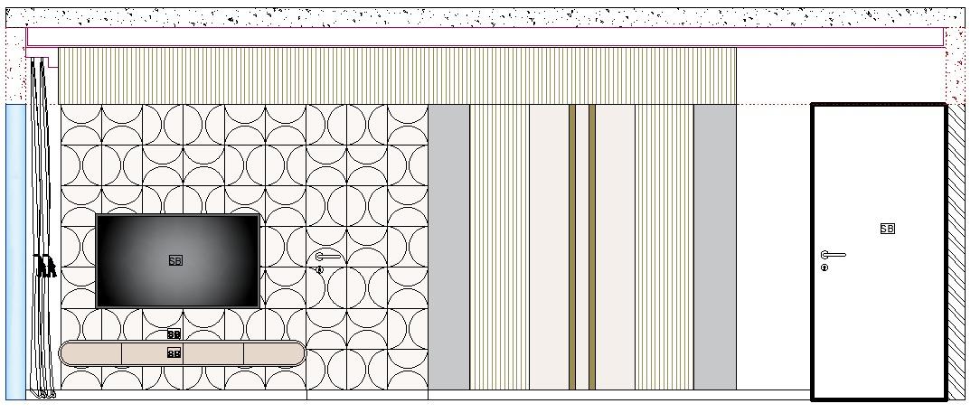The width and height of the screenshot is (980, 413).
Task: Select the diagonal hatched wall at right edge
Action: click(956, 251)
